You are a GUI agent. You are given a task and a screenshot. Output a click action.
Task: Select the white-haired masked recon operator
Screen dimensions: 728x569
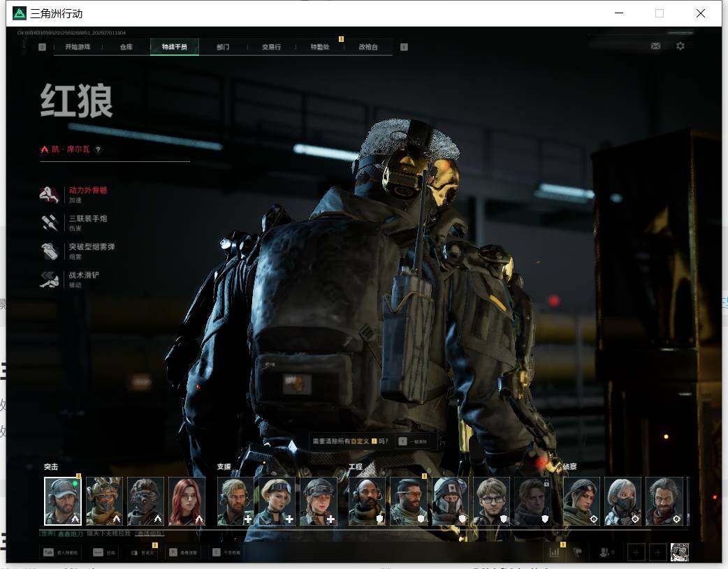point(623,501)
